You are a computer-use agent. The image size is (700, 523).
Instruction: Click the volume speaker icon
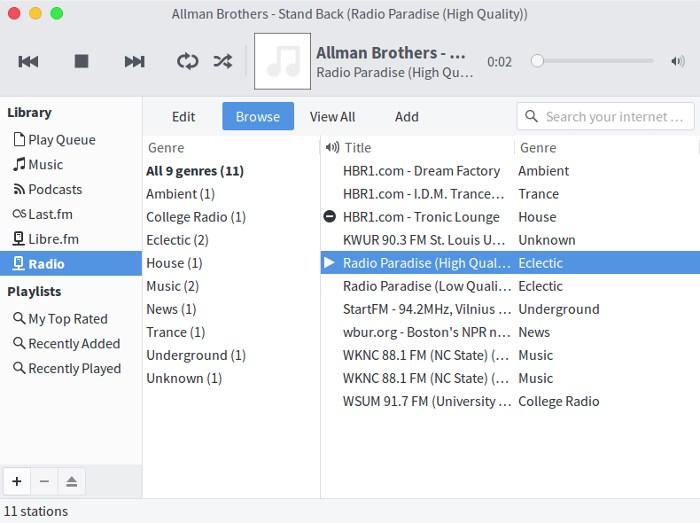tap(676, 61)
